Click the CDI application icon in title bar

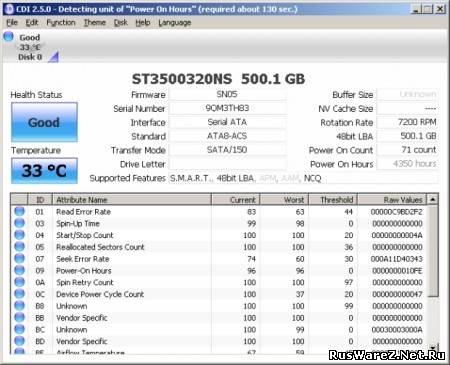[x=9, y=9]
